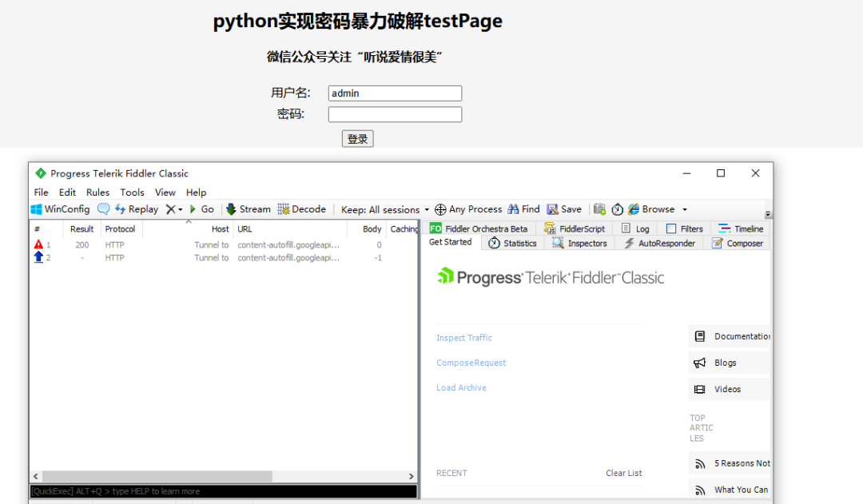Switch to the Filters tab
This screenshot has height=504, width=863.
coord(685,228)
